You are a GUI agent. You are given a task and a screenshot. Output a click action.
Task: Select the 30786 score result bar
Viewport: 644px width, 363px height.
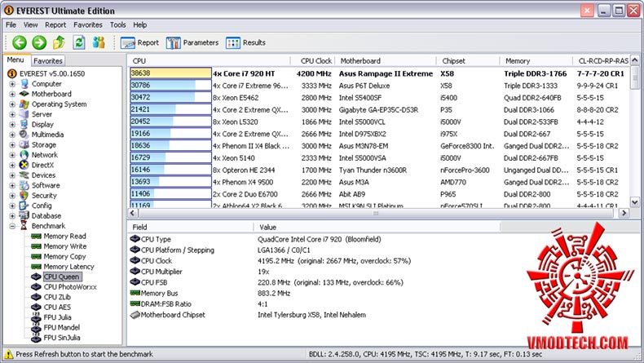171,86
